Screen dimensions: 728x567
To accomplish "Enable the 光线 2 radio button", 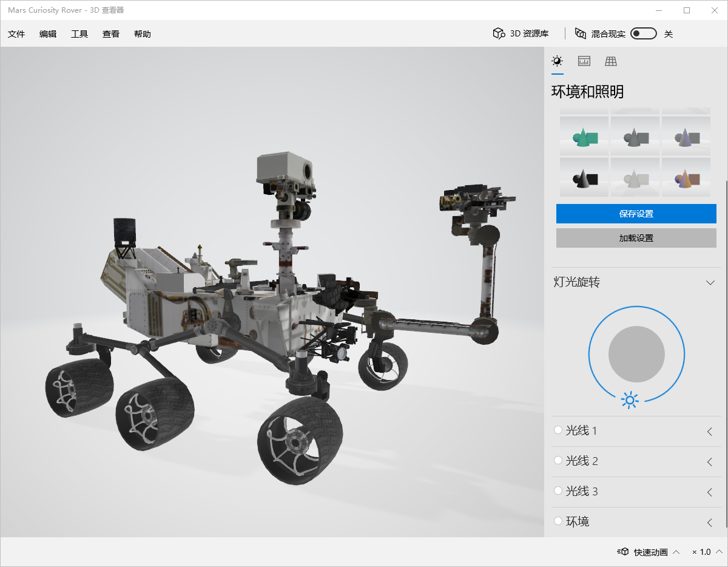I will click(x=558, y=460).
